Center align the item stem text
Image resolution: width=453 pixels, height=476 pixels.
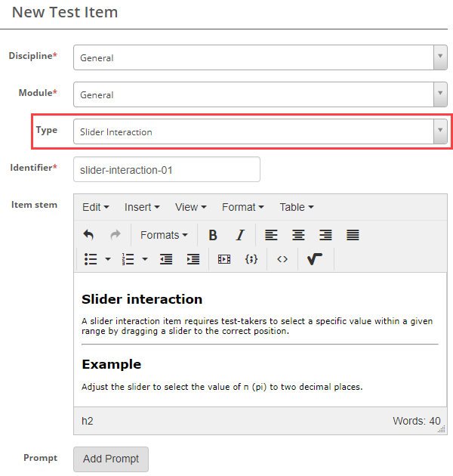298,235
